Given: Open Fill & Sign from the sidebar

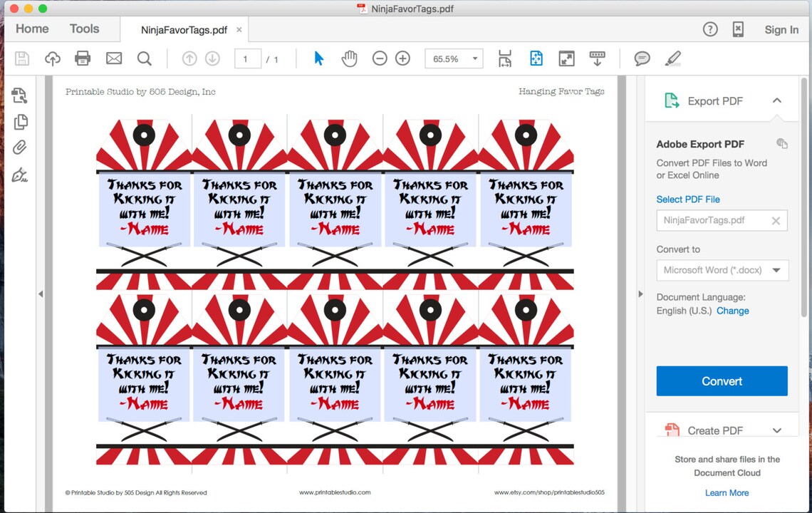Looking at the screenshot, I should tap(21, 175).
